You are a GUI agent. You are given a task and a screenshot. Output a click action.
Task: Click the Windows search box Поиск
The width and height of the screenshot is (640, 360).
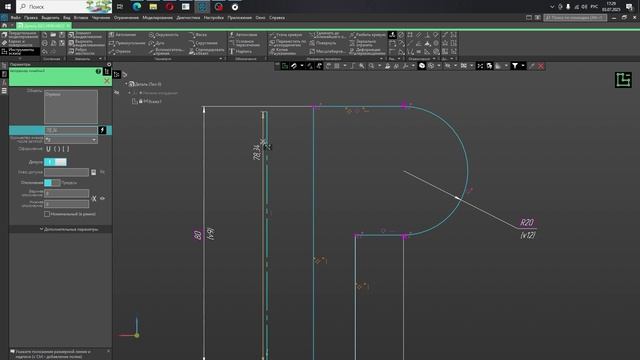point(64,7)
